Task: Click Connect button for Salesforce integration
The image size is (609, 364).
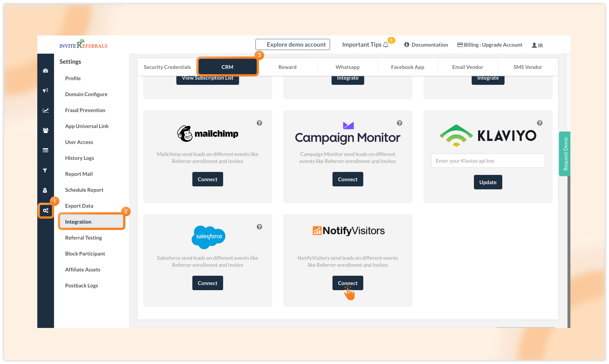Action: 207,283
